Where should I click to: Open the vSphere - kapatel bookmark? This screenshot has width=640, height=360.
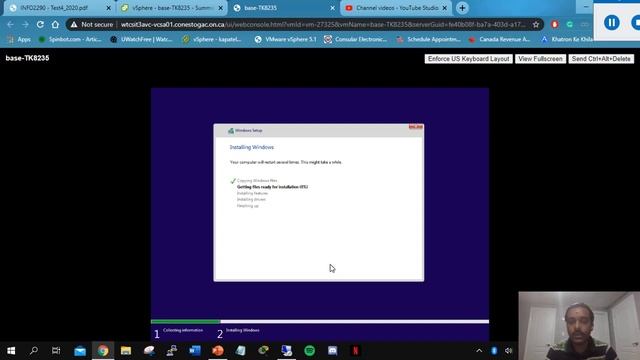coord(212,39)
